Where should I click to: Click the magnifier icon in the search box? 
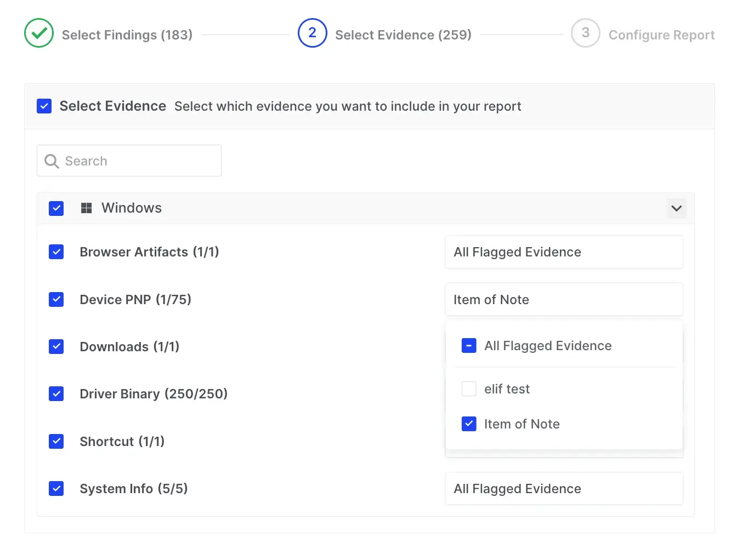52,161
